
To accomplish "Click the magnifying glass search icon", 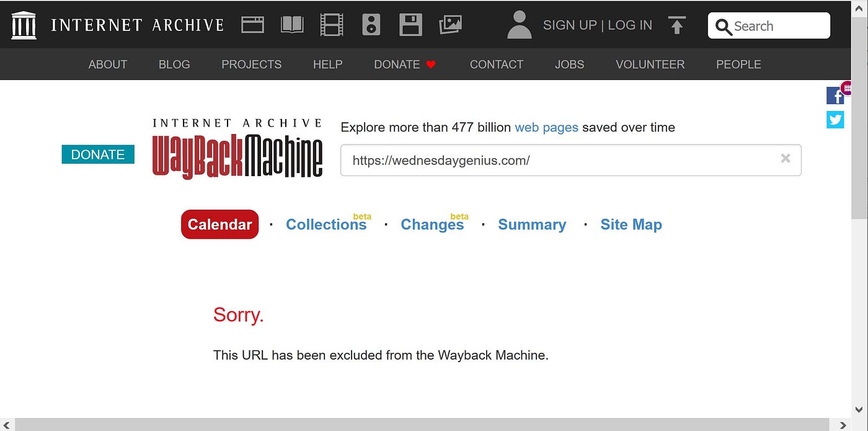I will click(724, 27).
